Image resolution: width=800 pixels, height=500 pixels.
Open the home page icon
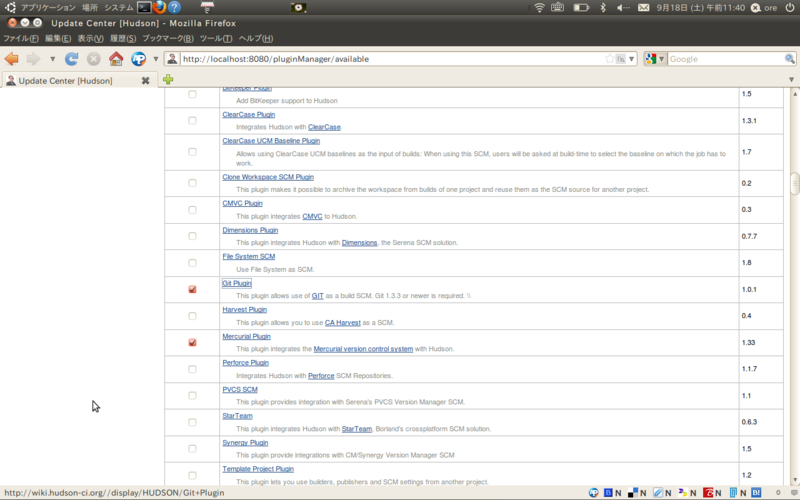pyautogui.click(x=116, y=59)
